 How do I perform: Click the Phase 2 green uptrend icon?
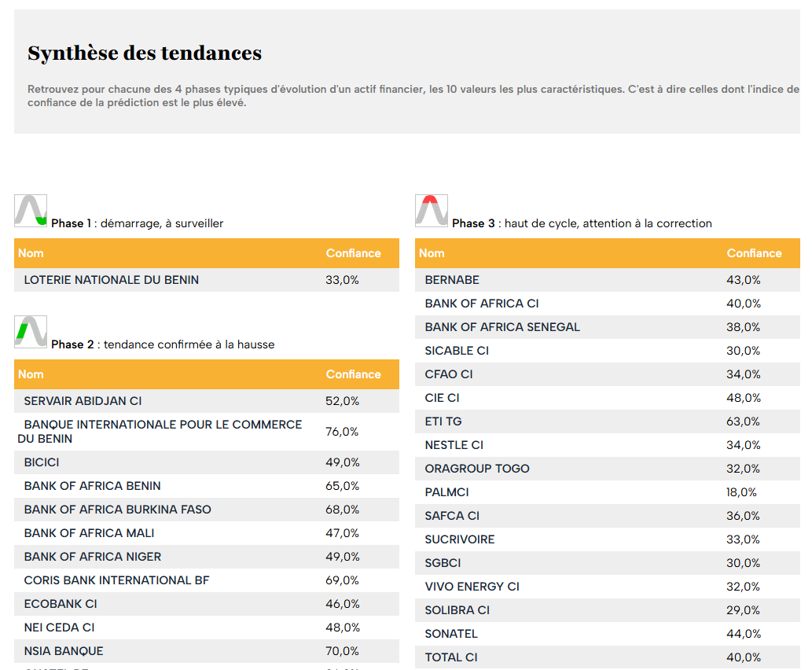pos(31,332)
